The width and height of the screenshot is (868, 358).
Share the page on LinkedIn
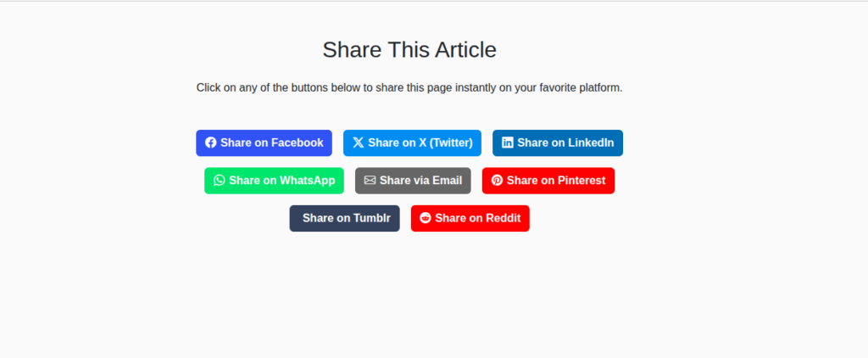(558, 143)
